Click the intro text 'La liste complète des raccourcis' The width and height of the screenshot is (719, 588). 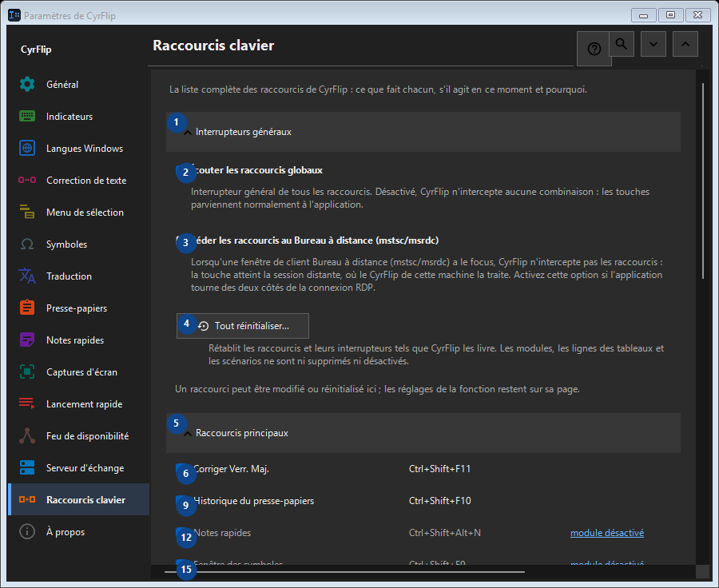378,89
